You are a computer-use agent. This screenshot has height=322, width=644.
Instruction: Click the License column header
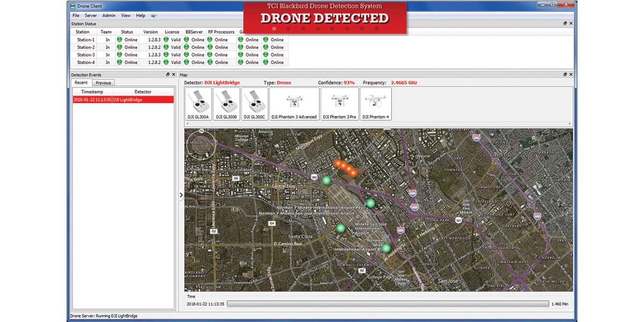[172, 32]
